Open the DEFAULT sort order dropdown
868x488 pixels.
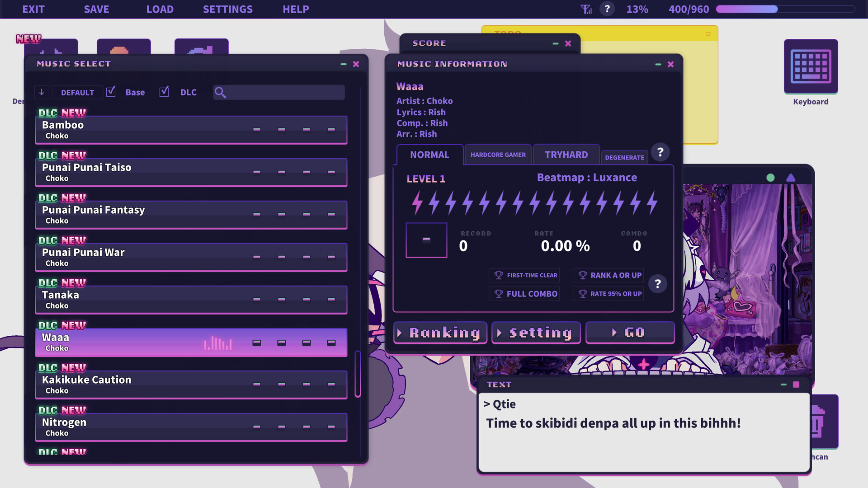(77, 92)
